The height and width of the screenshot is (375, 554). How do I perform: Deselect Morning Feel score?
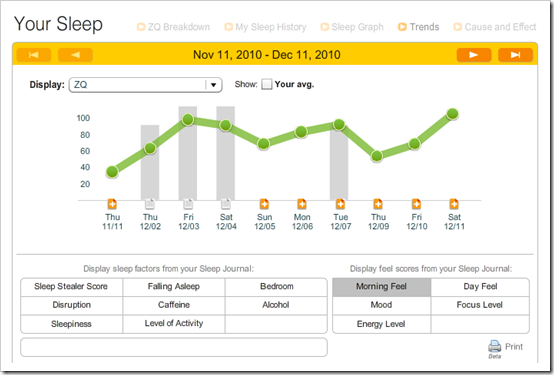pyautogui.click(x=382, y=287)
